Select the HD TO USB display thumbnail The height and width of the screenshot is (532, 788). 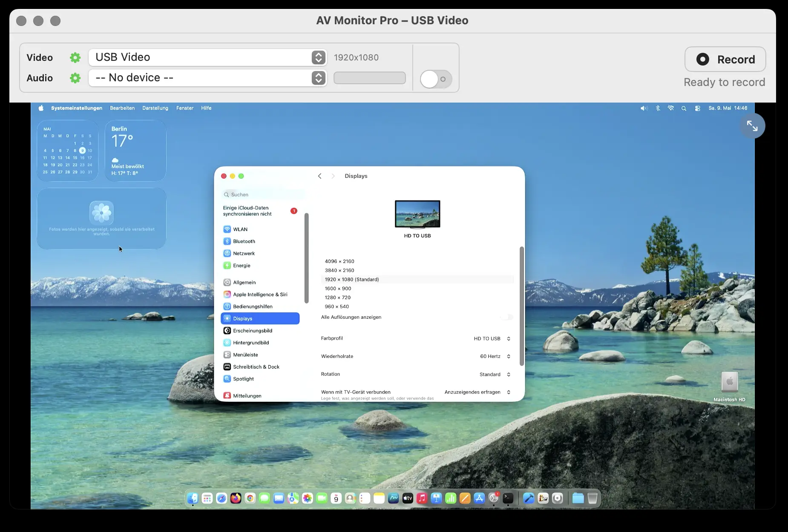[x=417, y=214]
